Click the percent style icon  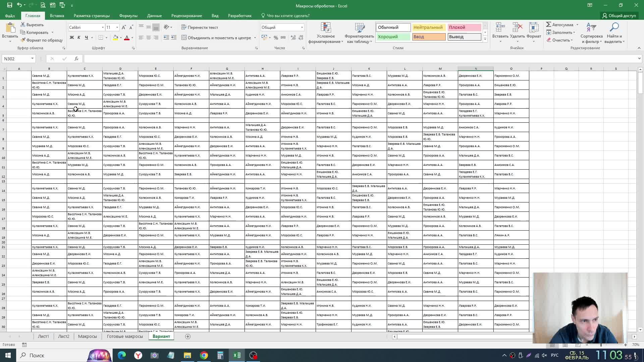tap(276, 38)
